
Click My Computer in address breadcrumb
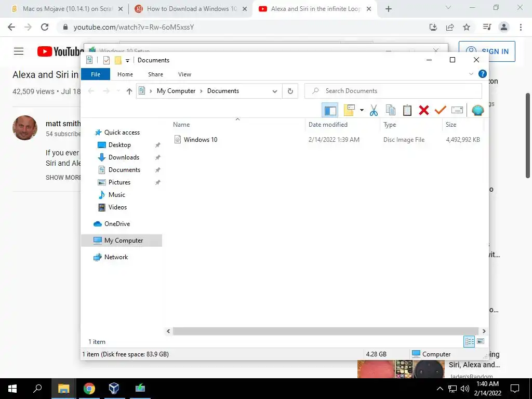point(176,91)
